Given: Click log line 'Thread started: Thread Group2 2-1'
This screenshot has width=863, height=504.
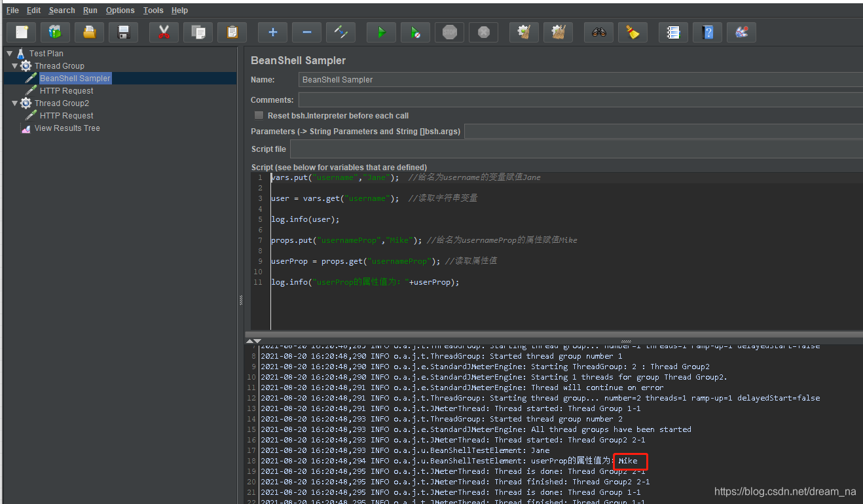Looking at the screenshot, I should pos(453,440).
